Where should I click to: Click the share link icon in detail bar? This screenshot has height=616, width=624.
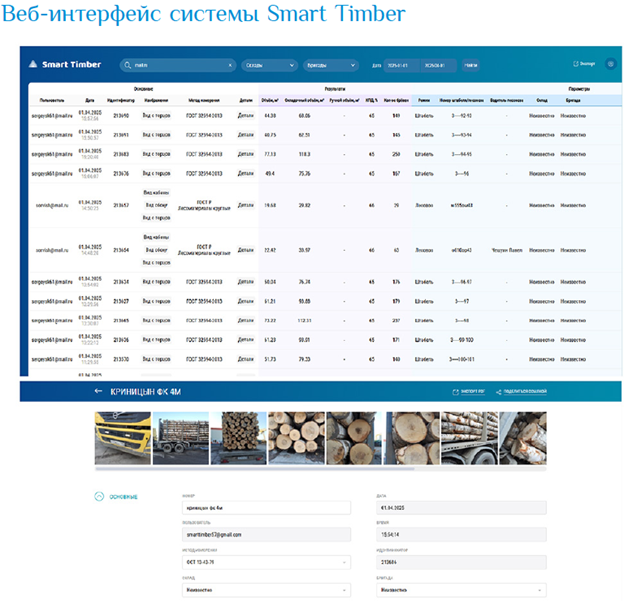tap(498, 391)
